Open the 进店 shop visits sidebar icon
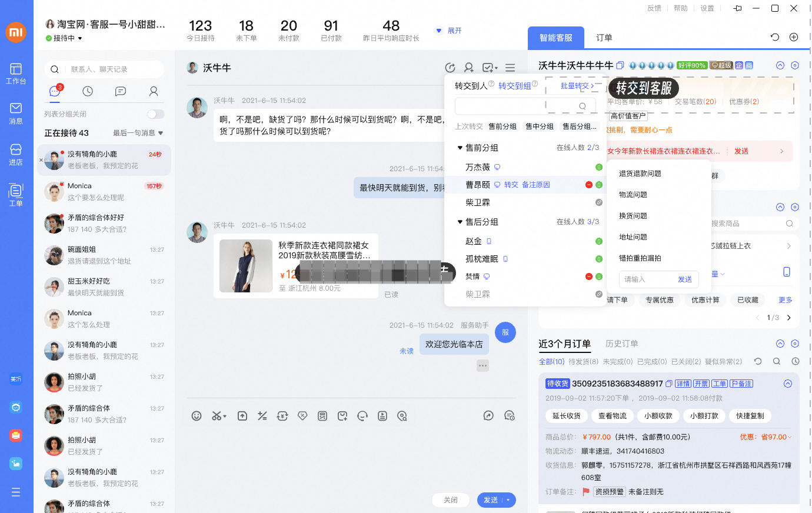 pyautogui.click(x=16, y=155)
